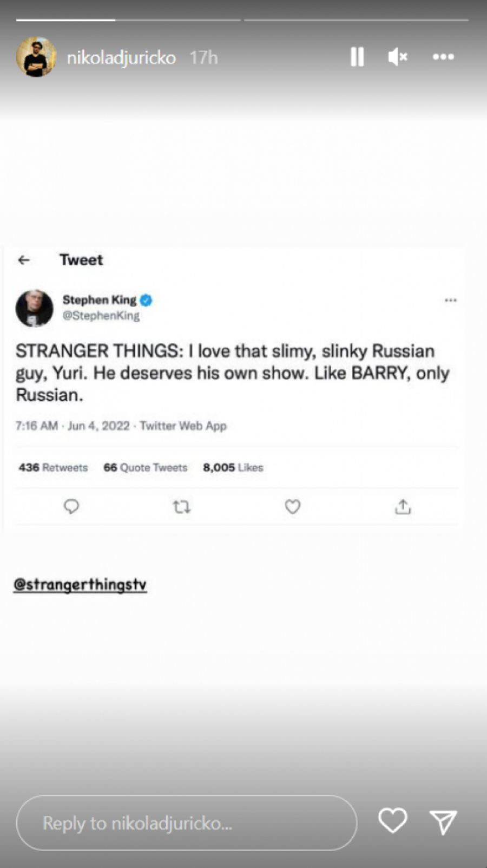The height and width of the screenshot is (868, 487).
Task: View 8,005 Likes list
Action: click(233, 467)
